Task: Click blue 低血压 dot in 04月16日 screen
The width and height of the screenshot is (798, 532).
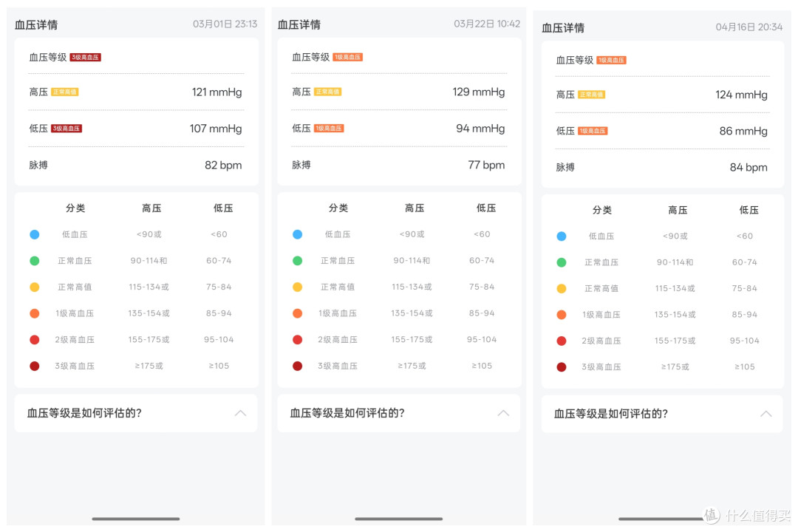Action: pos(562,236)
